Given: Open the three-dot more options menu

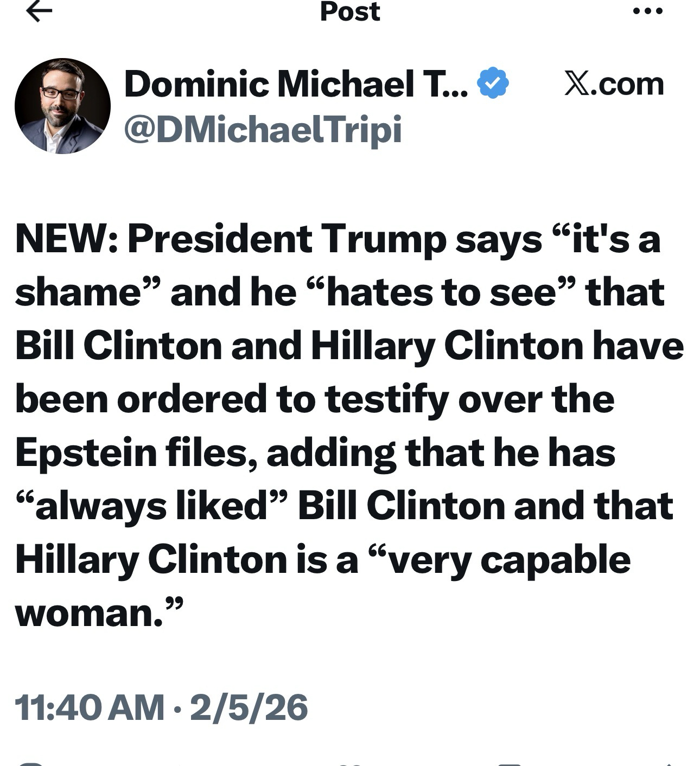Looking at the screenshot, I should (x=648, y=11).
